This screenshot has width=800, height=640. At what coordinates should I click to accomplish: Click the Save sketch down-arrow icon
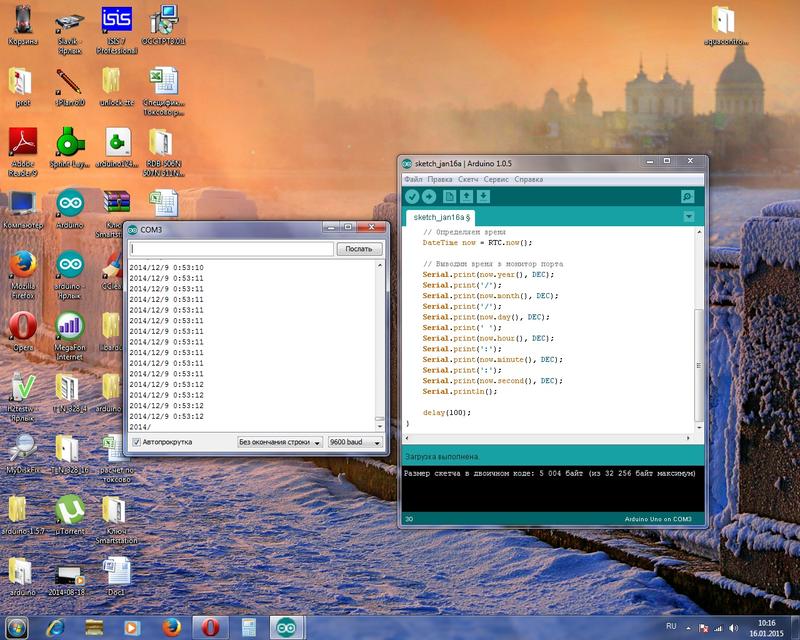(x=484, y=197)
